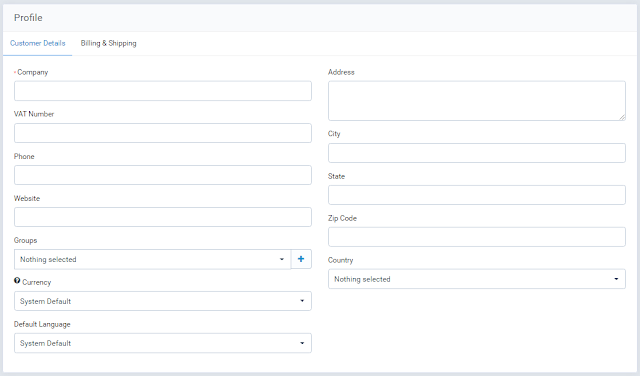Expand the Currency dropdown

pos(163,301)
